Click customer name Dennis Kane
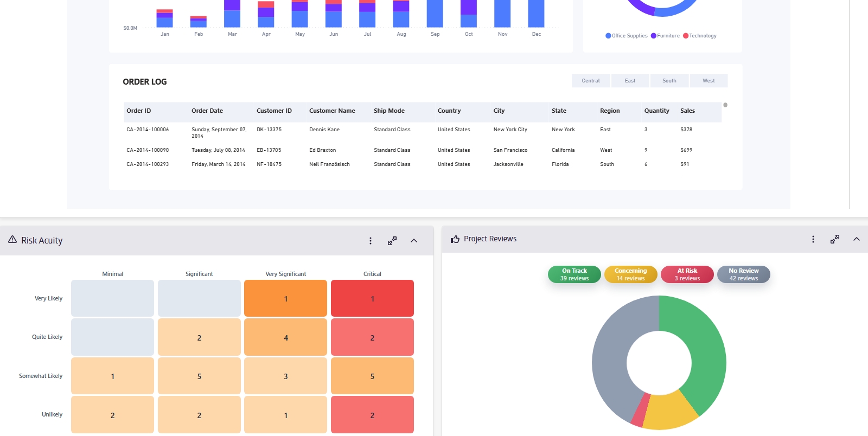 324,130
